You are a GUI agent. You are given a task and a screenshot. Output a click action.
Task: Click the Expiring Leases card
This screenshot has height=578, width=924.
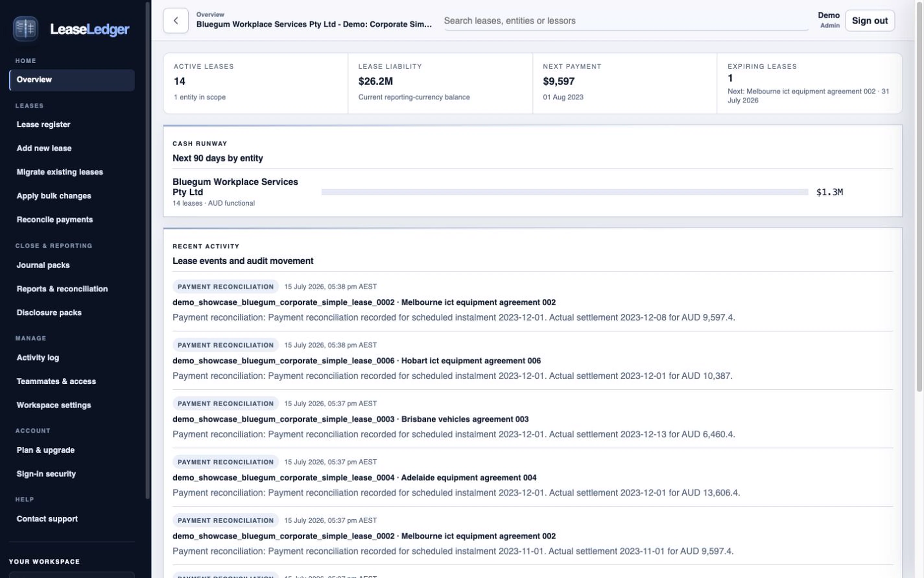(x=809, y=83)
